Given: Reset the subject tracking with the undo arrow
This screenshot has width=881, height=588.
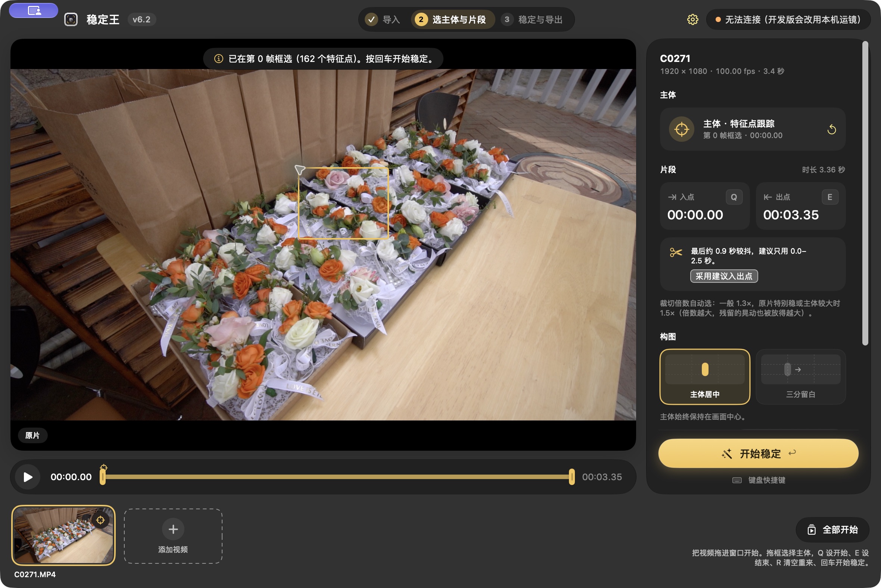Looking at the screenshot, I should pyautogui.click(x=831, y=129).
